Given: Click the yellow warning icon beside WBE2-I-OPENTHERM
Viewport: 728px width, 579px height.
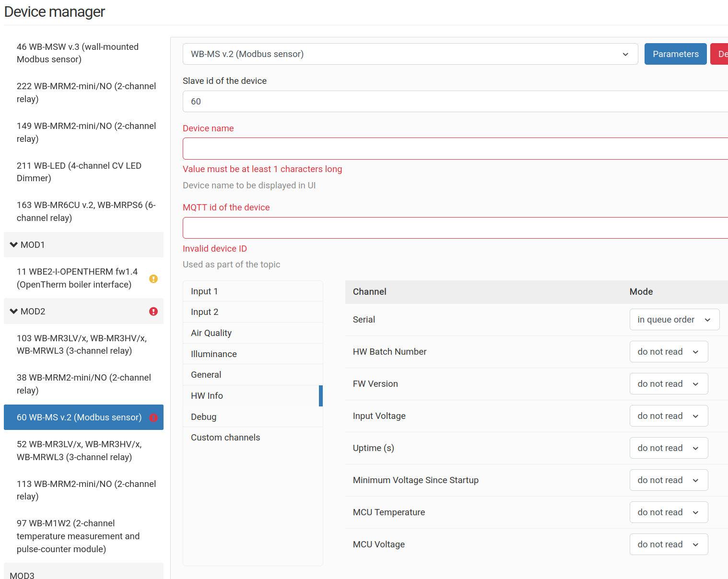Looking at the screenshot, I should 153,278.
